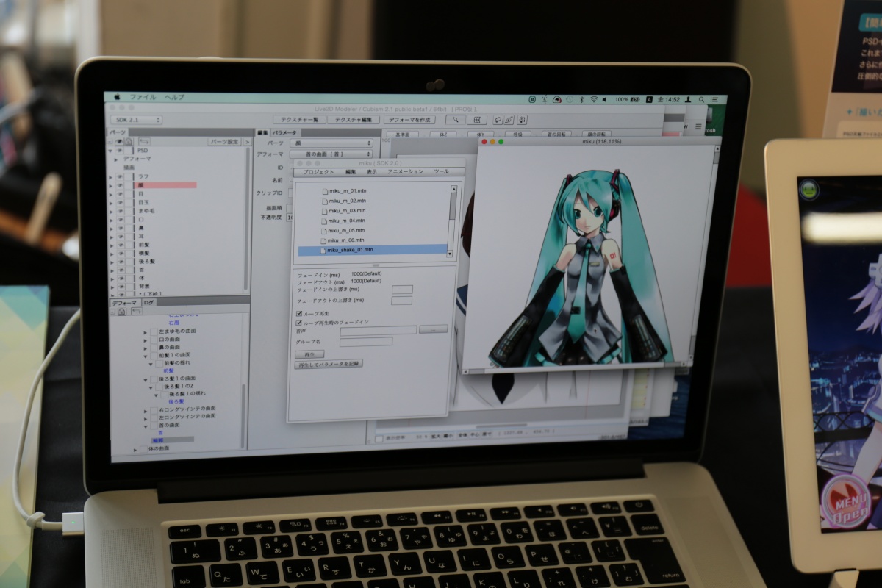Switch to the ログ tab
Viewport: 882px width, 588px height.
[x=148, y=303]
